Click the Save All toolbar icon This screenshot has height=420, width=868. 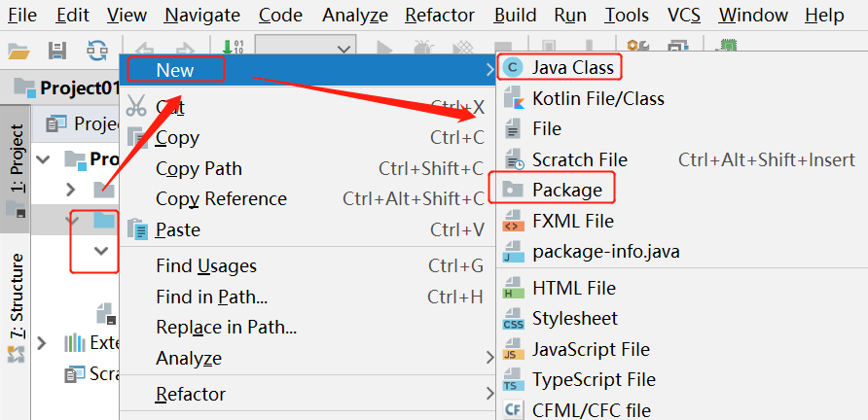point(57,50)
